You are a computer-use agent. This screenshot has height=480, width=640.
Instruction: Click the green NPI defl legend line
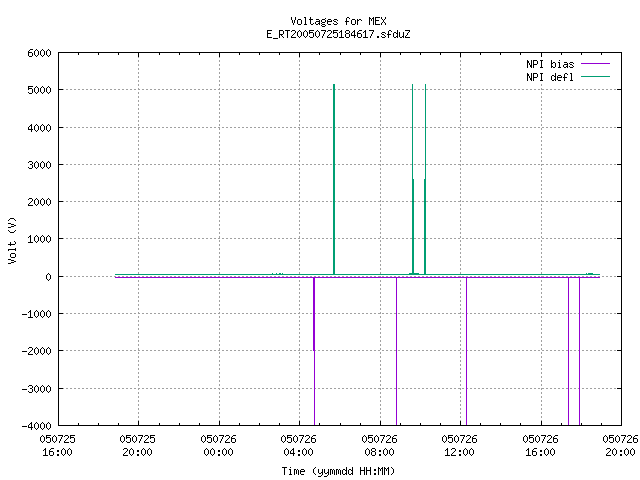595,76
